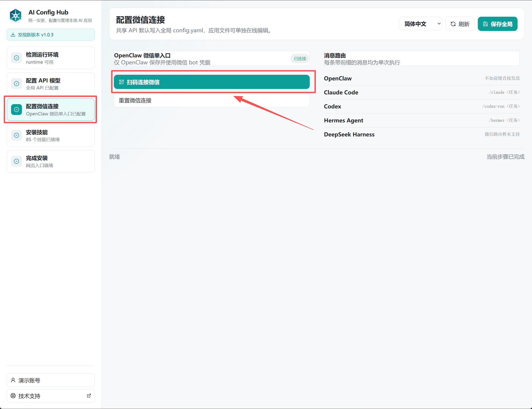This screenshot has height=409, width=532.
Task: Click the 微信路由暂未支持 text
Action: 502,134
